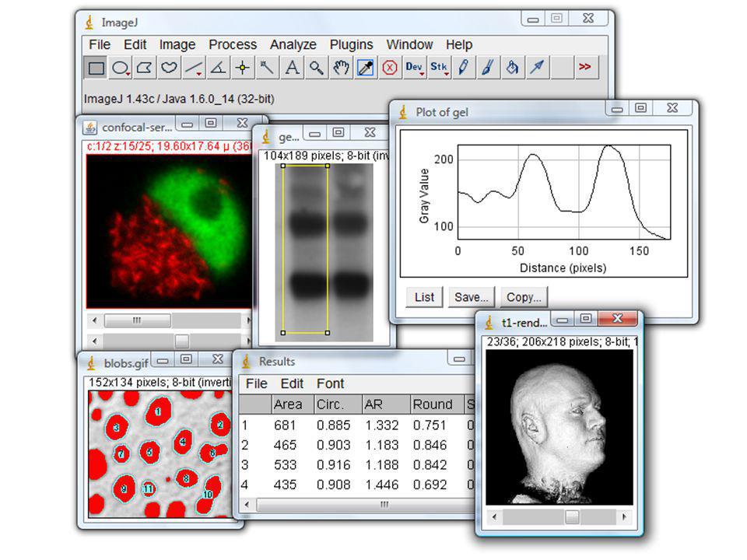Click the rendered head image in t1-rend window

pos(559,427)
